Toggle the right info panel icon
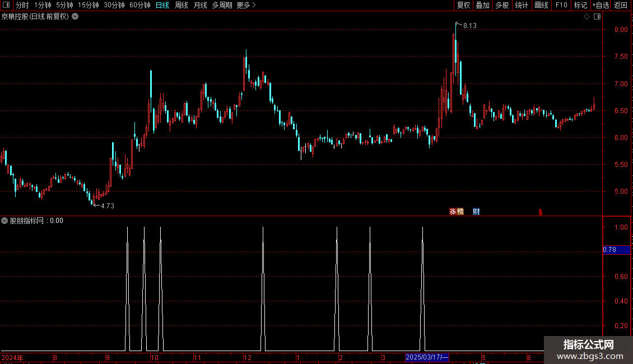Image resolution: width=633 pixels, height=364 pixels. tap(597, 17)
